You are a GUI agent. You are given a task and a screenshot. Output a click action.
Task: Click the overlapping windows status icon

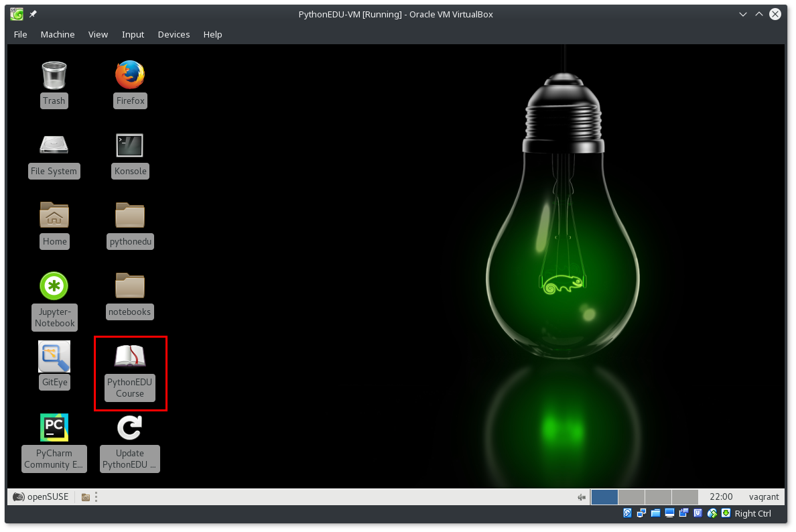pyautogui.click(x=683, y=513)
